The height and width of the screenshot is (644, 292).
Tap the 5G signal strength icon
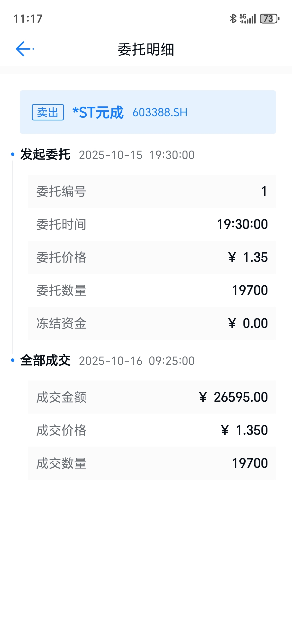tap(247, 18)
